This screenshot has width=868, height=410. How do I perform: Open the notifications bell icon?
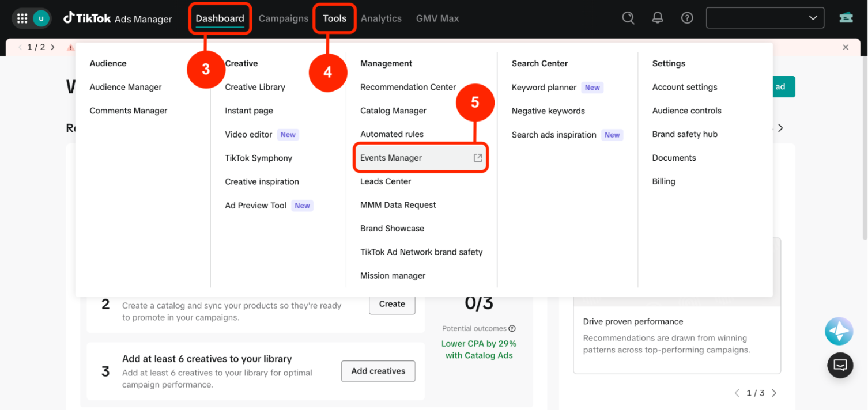[x=658, y=18]
